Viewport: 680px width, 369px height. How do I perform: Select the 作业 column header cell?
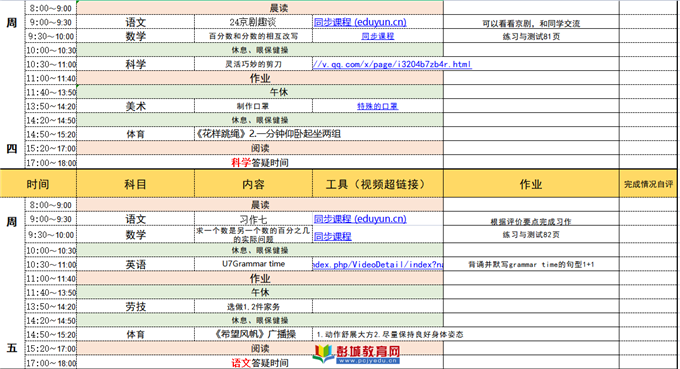click(531, 184)
